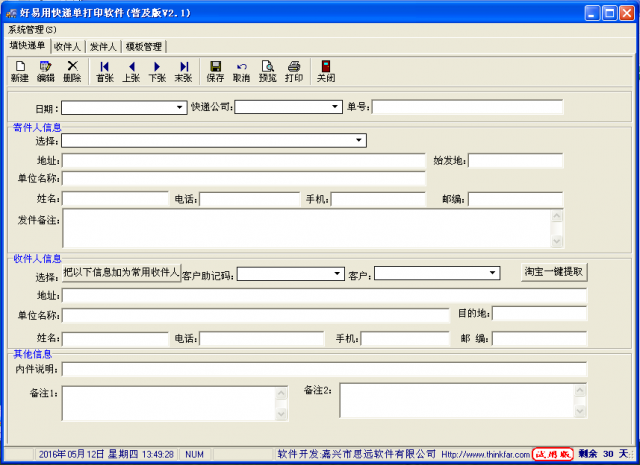Switch to the 发件人 tab
This screenshot has height=465, width=640.
coord(103,47)
